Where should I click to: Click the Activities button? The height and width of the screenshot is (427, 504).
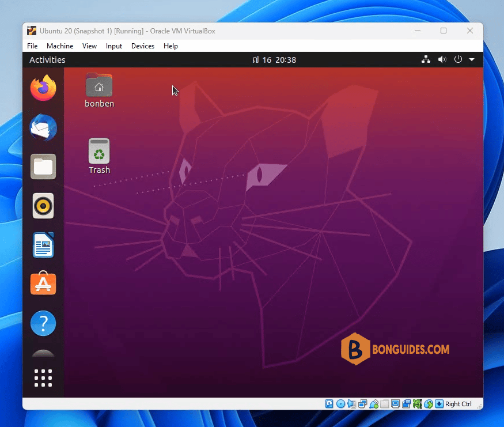click(47, 60)
